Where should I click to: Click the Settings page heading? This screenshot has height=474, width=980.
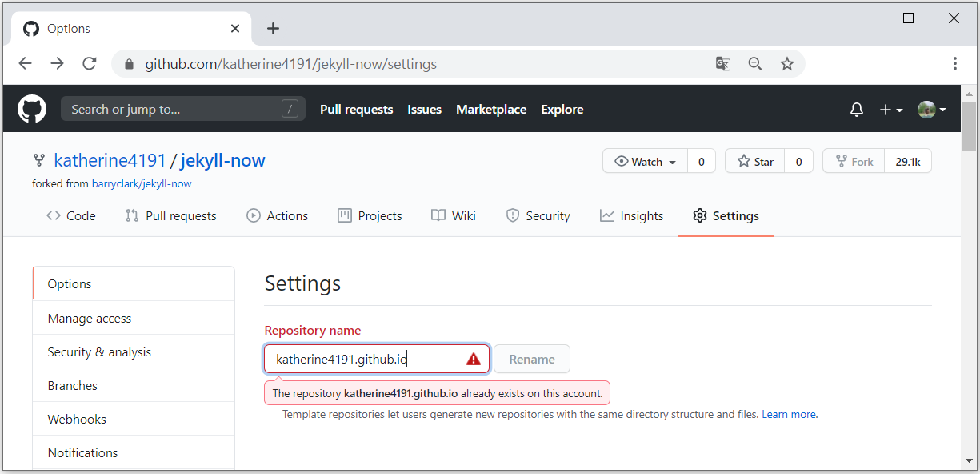(302, 283)
